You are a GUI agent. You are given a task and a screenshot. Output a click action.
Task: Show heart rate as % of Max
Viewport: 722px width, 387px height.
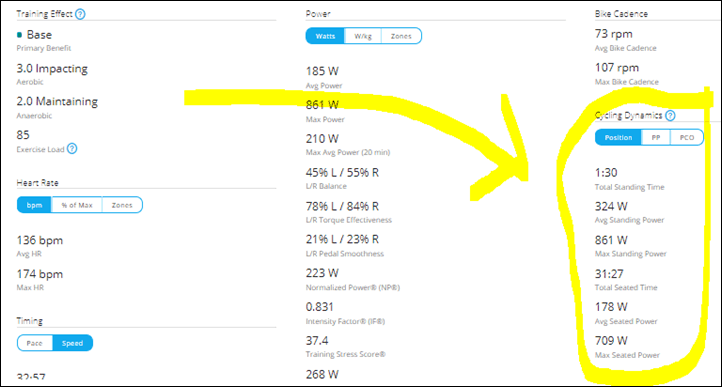pyautogui.click(x=77, y=205)
